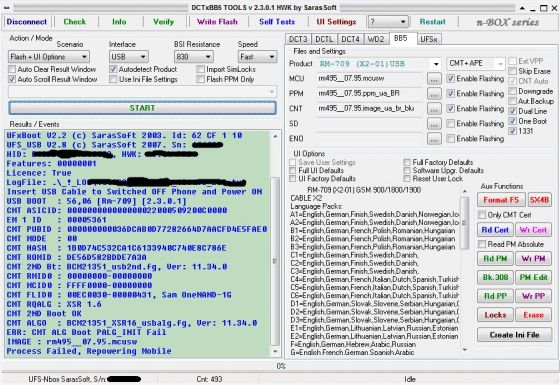
Task: Click the Check toolbar button
Action: [75, 22]
